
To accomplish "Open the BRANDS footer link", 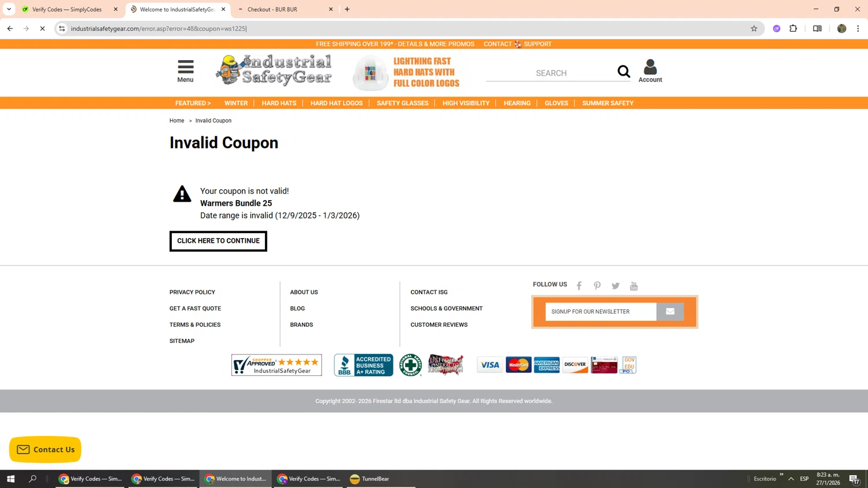I will tap(301, 324).
